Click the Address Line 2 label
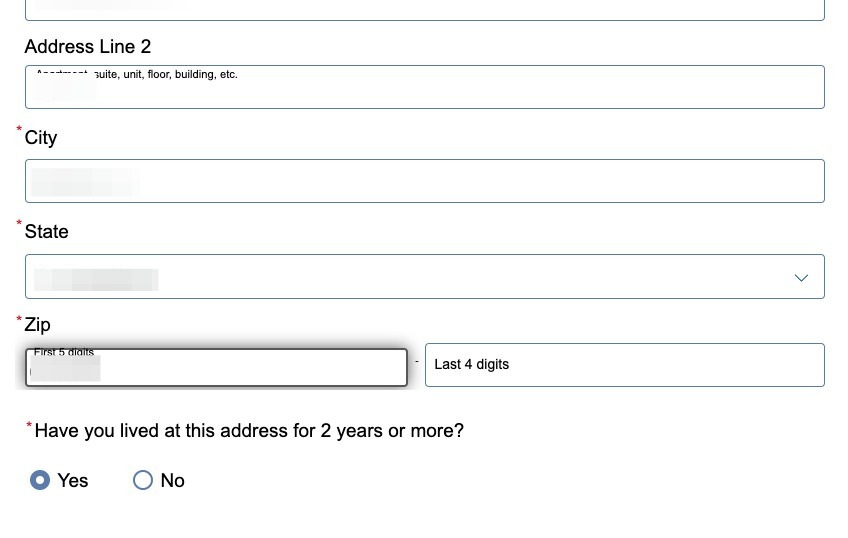 click(x=88, y=47)
